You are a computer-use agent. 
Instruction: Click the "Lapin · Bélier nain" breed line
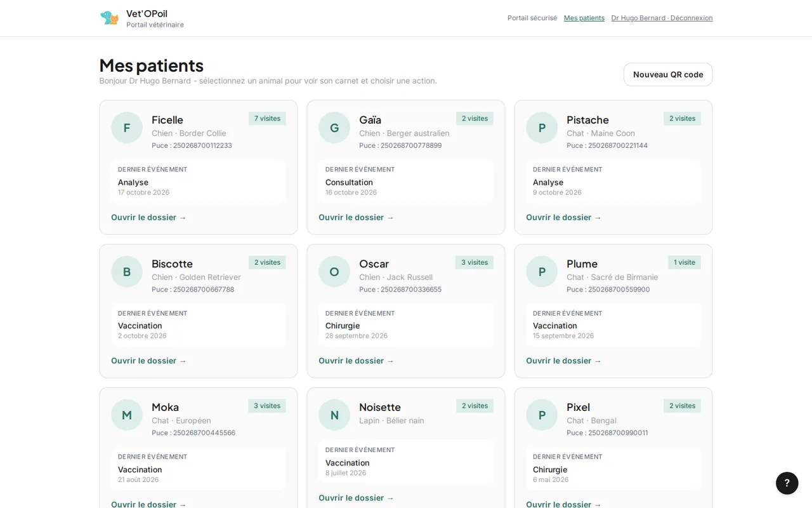point(391,420)
